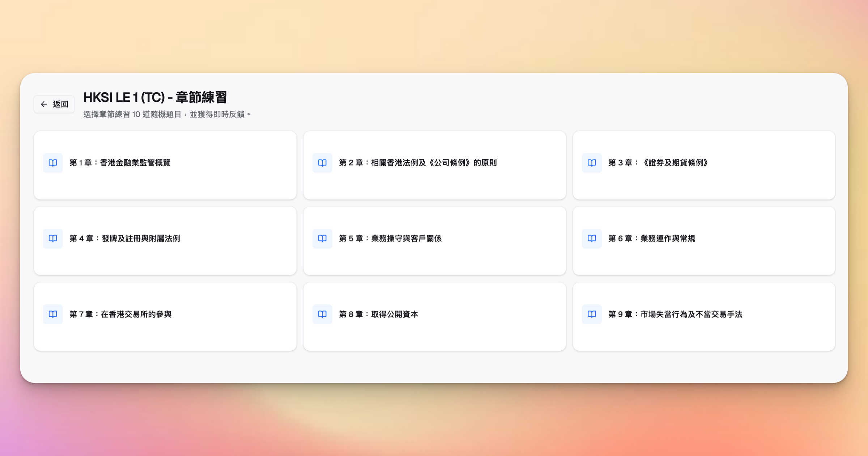Open 第 9 章：市場失當行為及不當交易手法
Viewport: 868px width, 456px height.
click(x=704, y=317)
